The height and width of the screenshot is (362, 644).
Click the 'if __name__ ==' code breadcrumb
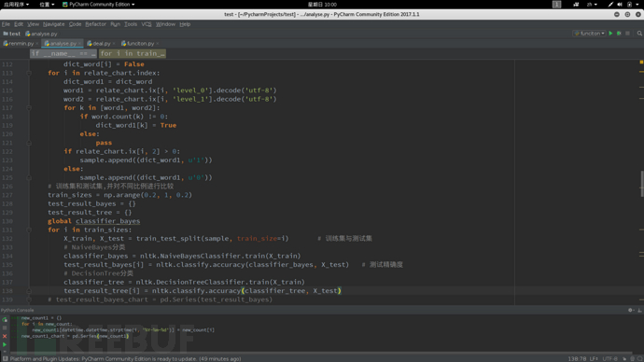coord(63,54)
